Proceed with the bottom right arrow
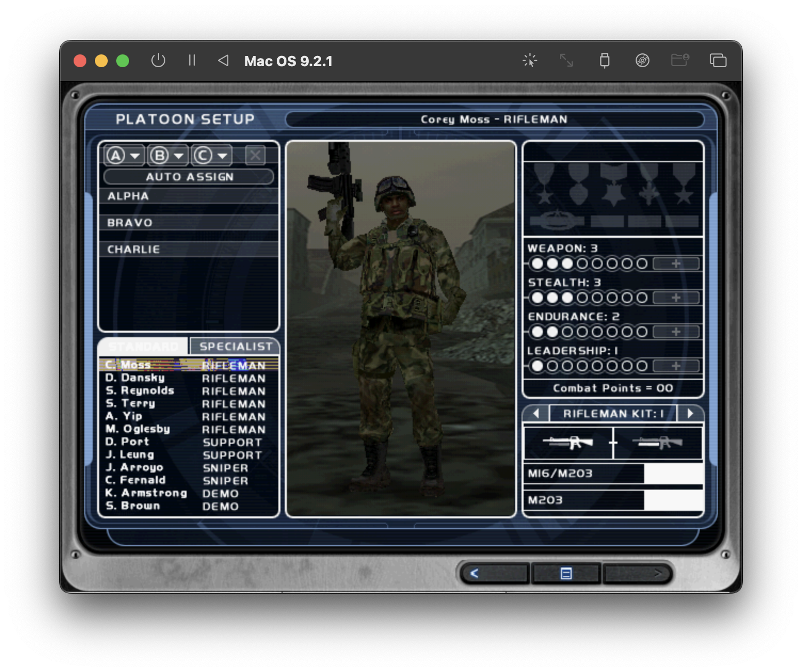 coord(637,573)
